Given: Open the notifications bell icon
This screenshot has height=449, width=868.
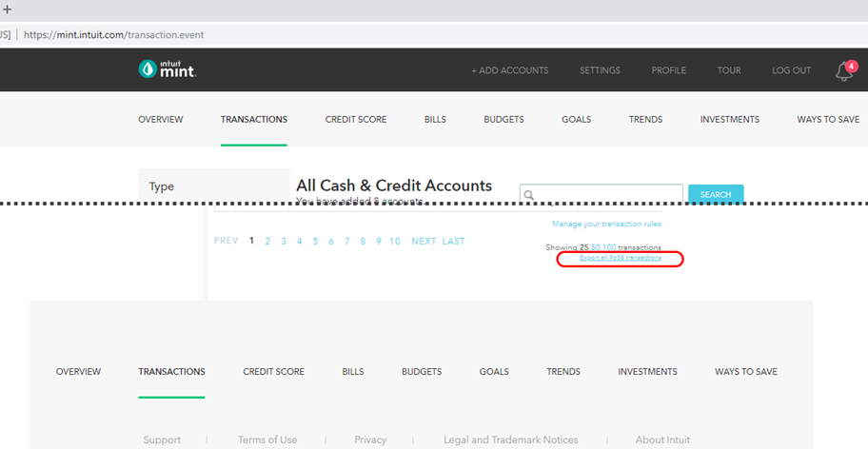Looking at the screenshot, I should tap(842, 71).
